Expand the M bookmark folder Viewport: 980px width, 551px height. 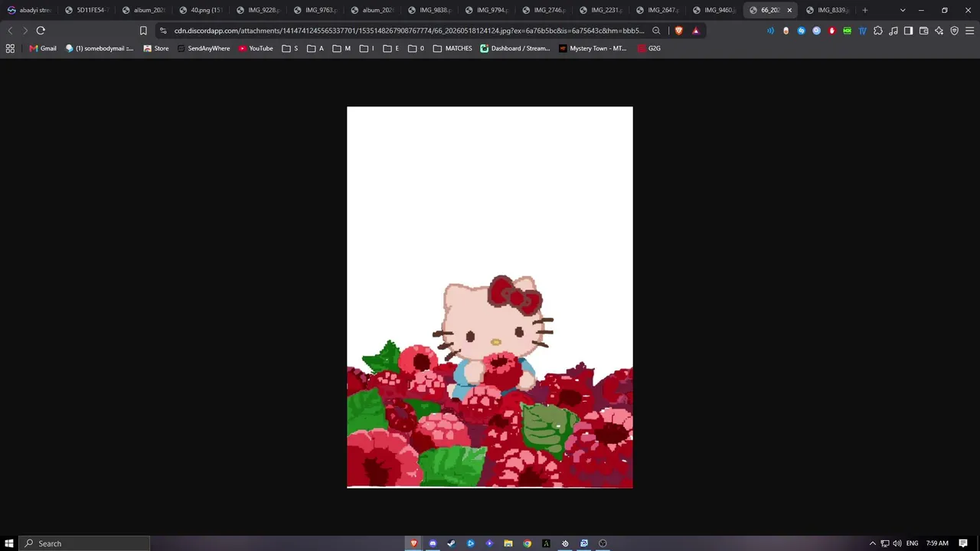tap(341, 48)
